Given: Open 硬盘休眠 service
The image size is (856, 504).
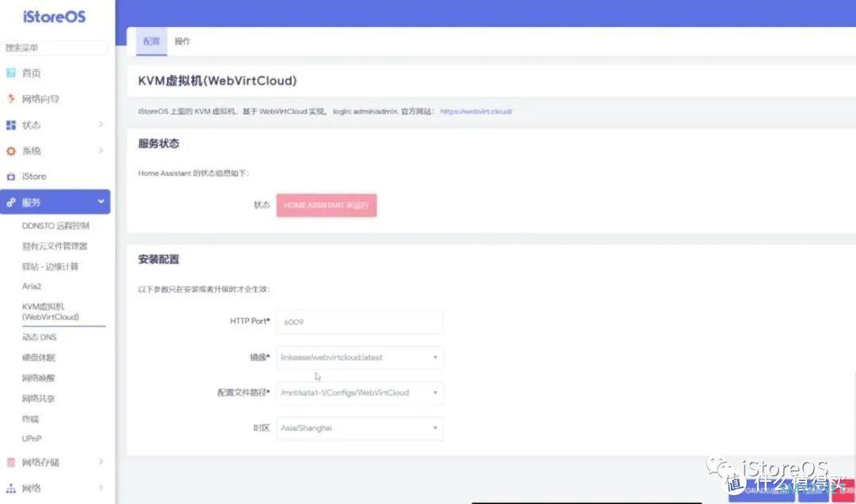Looking at the screenshot, I should click(x=38, y=358).
